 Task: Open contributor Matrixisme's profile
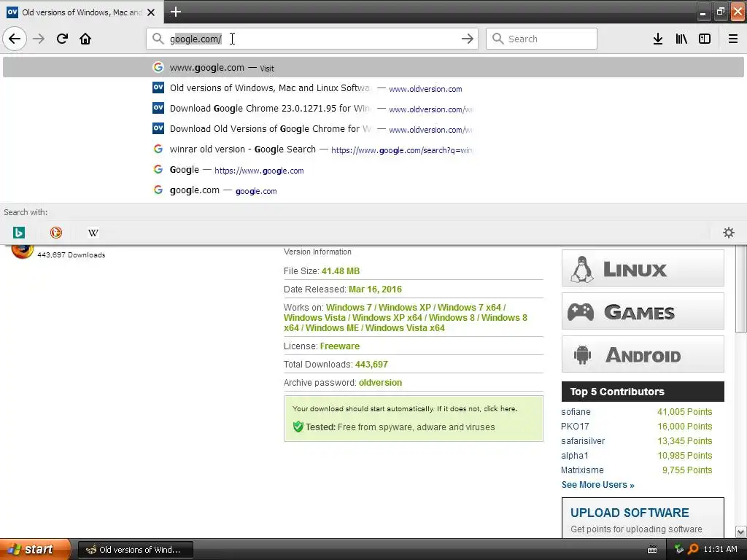(582, 470)
